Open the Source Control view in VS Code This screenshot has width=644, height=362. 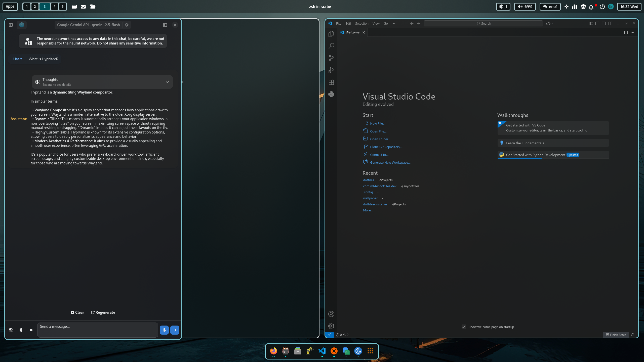pyautogui.click(x=331, y=58)
